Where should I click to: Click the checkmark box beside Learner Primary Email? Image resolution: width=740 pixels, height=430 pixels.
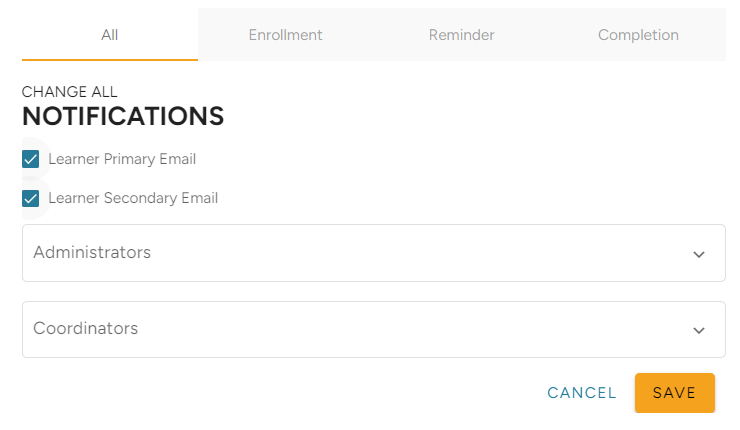coord(31,159)
